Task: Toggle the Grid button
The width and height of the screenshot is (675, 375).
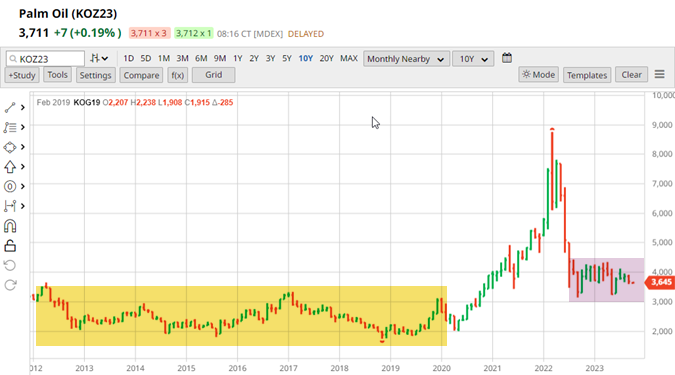Action: pos(214,75)
